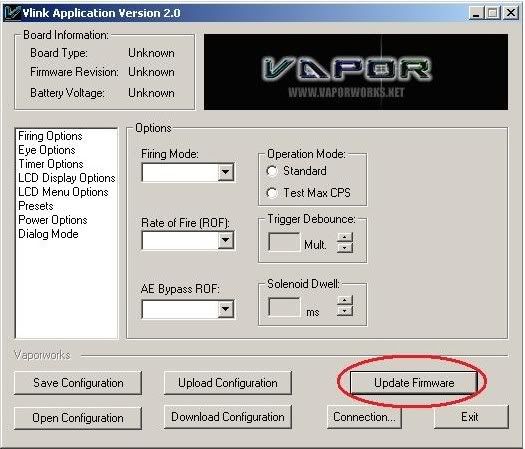Image resolution: width=525 pixels, height=449 pixels.
Task: Click Save Configuration
Action: (78, 383)
